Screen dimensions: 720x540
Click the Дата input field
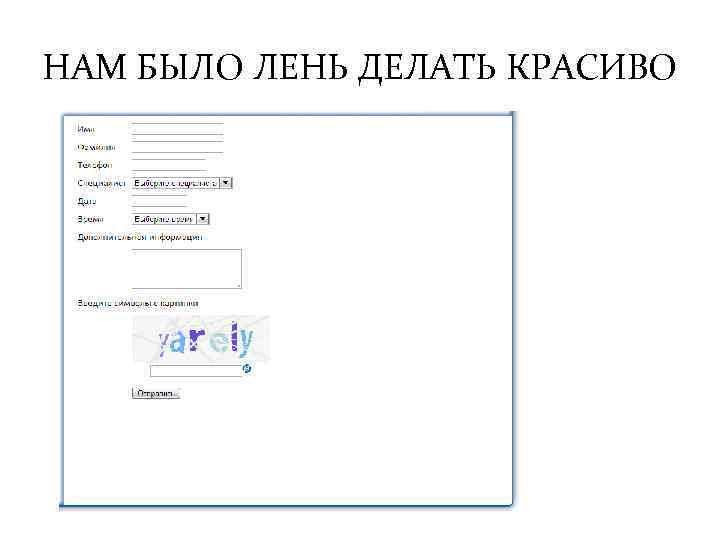click(x=159, y=201)
